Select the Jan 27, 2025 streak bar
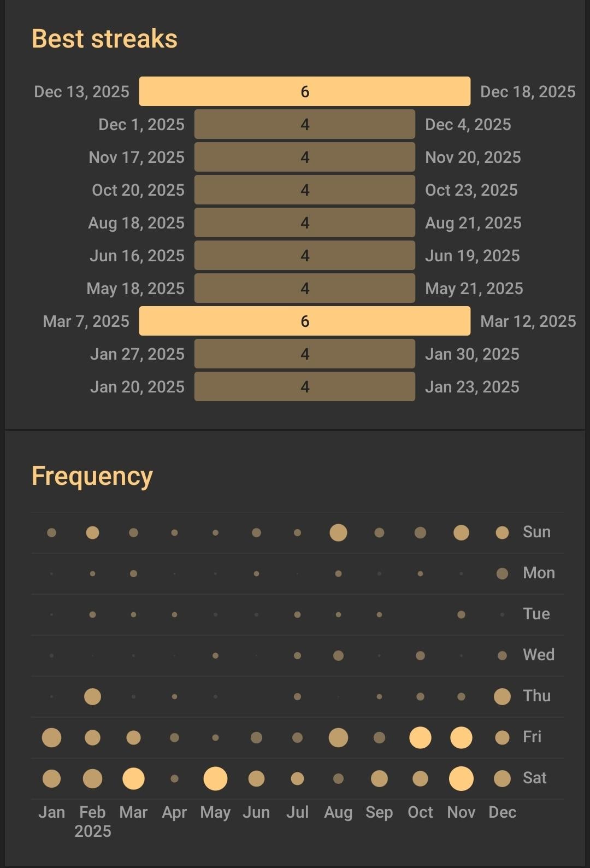This screenshot has height=868, width=590. tap(304, 354)
